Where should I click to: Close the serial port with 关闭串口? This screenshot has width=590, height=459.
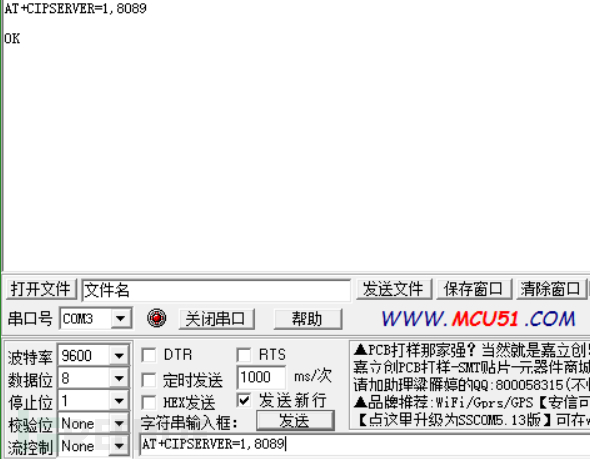[216, 319]
